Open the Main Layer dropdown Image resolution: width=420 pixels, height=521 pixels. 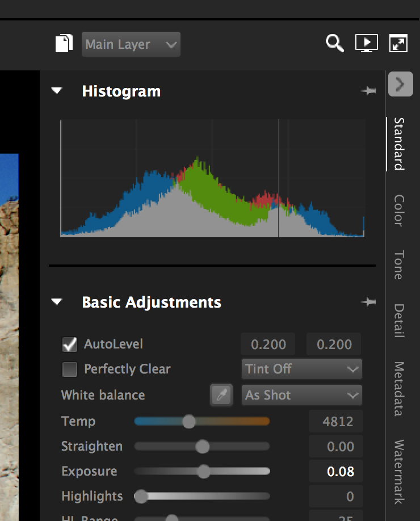click(131, 44)
